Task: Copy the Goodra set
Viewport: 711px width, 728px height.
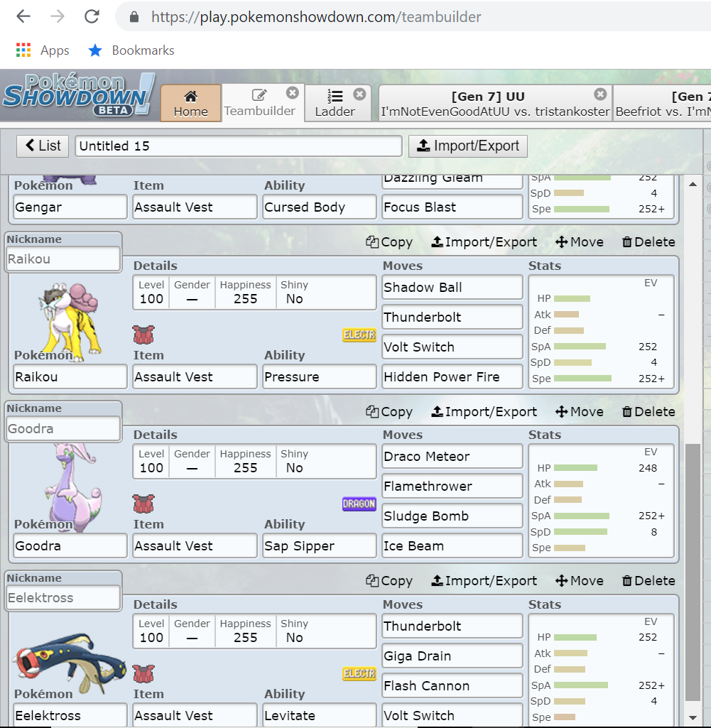Action: pos(389,412)
